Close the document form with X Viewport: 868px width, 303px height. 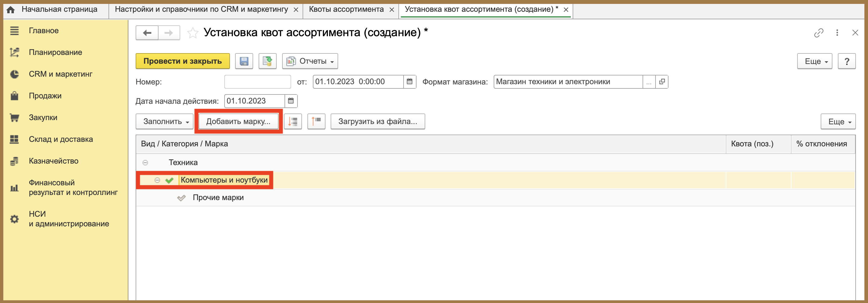(x=855, y=33)
